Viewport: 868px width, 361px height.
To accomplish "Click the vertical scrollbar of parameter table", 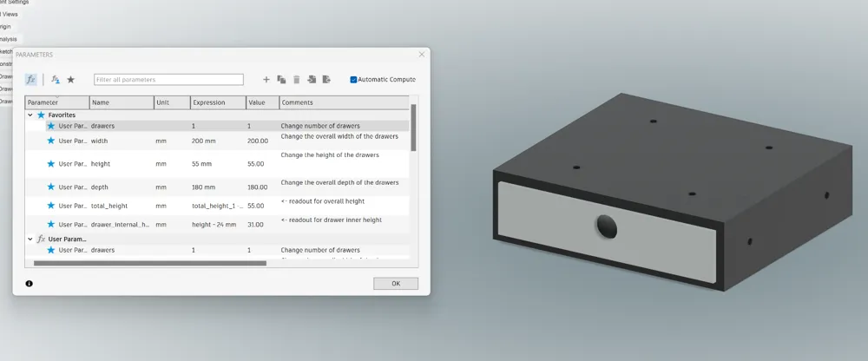I will 413,128.
